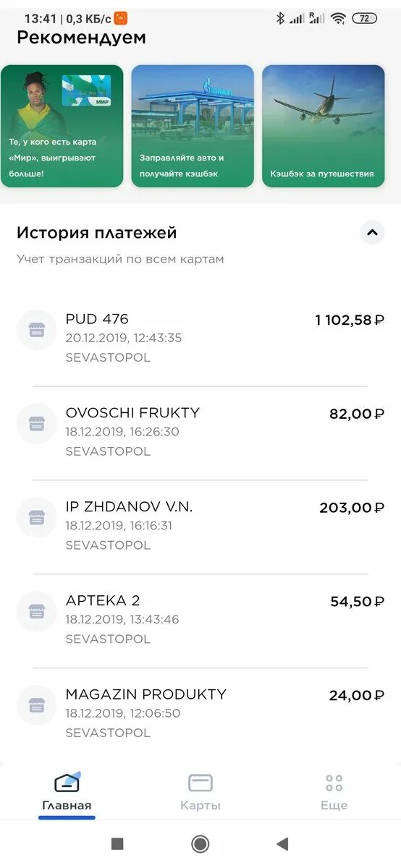This screenshot has width=401, height=868.
Task: Switch to the Карты tab
Action: [x=200, y=792]
